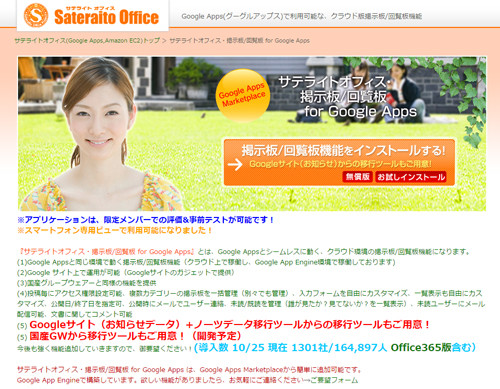
Task: Open the サテライトオフィス top breadcrumb link
Action: coord(87,41)
